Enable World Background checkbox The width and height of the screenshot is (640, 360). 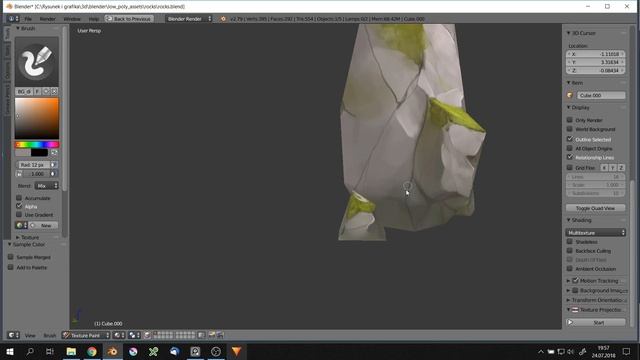(570, 129)
